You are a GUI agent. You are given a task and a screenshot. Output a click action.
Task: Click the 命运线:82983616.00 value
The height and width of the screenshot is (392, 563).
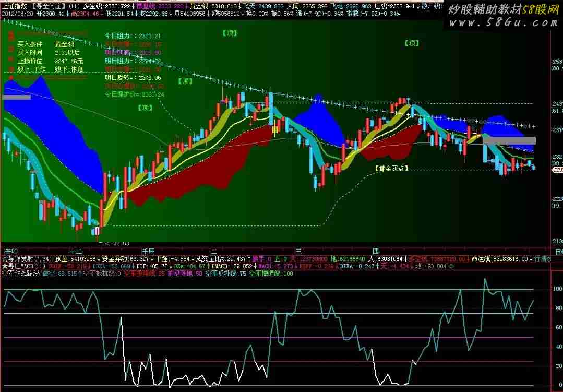coord(500,259)
